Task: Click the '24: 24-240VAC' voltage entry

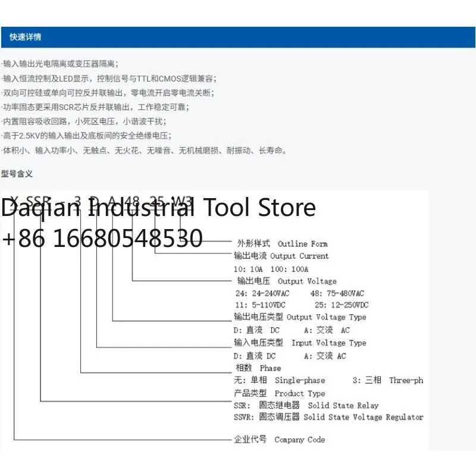Action: tap(262, 293)
